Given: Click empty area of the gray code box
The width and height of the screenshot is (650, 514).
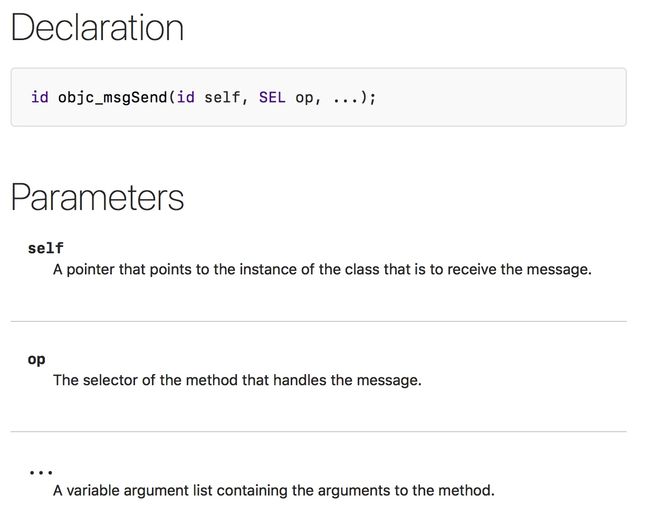Looking at the screenshot, I should [x=497, y=97].
